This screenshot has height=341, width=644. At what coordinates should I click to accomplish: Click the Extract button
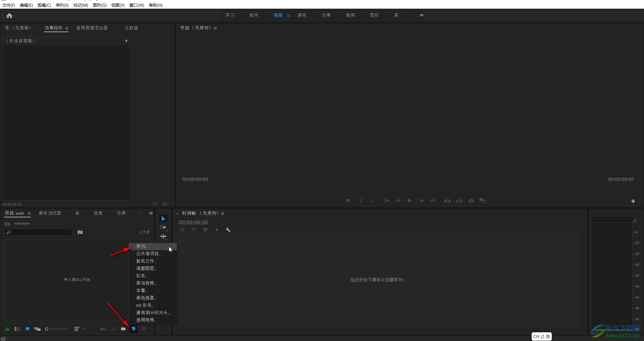tap(459, 201)
